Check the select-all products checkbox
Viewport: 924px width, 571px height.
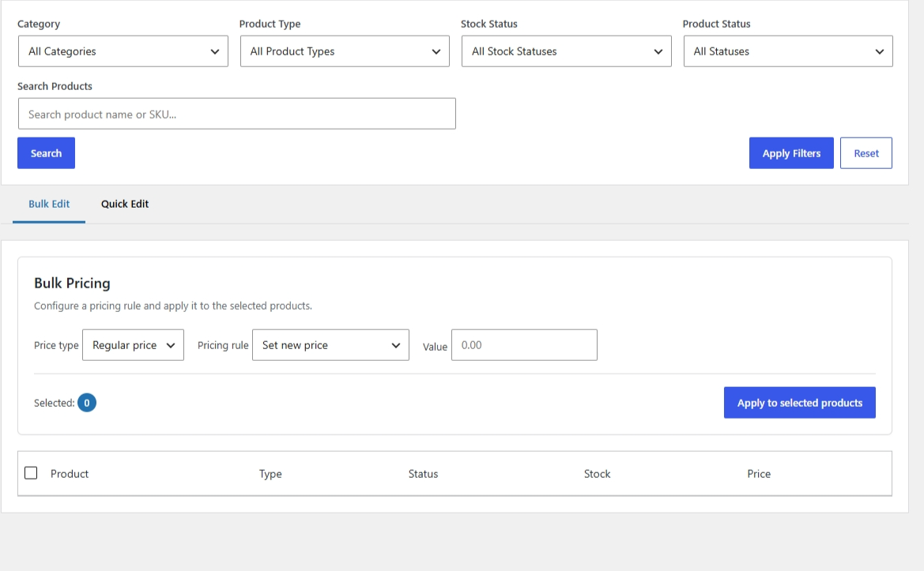pyautogui.click(x=32, y=473)
